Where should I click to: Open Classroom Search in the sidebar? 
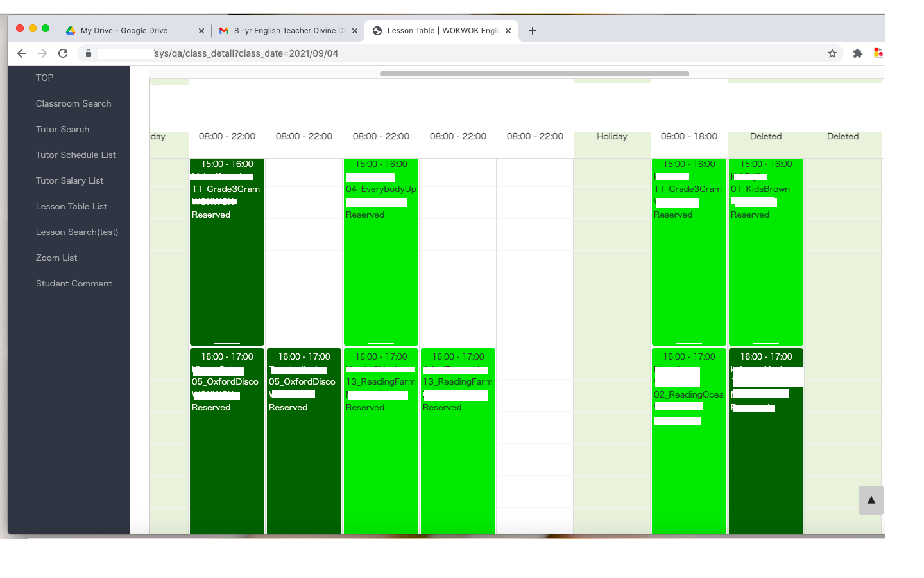pyautogui.click(x=74, y=103)
